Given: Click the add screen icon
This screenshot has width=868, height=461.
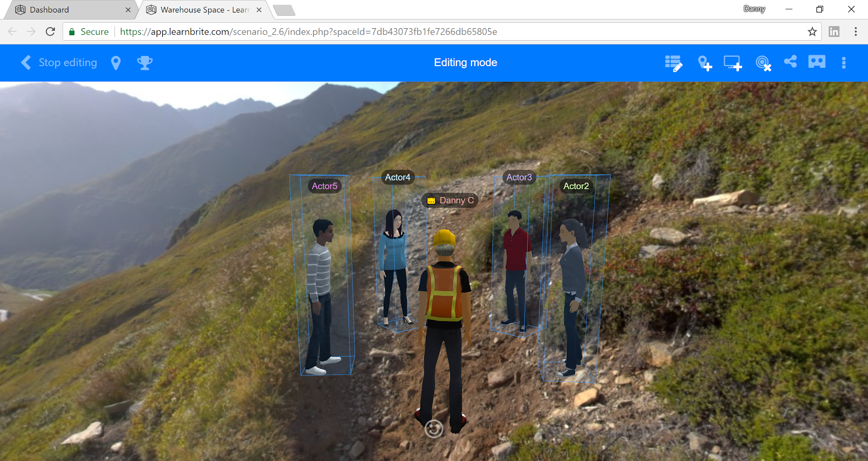Looking at the screenshot, I should coord(733,63).
